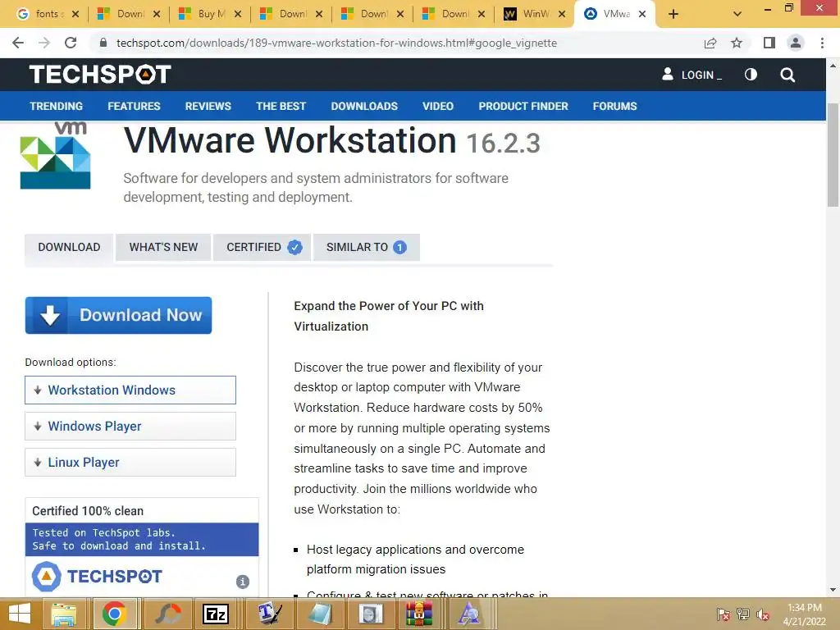The width and height of the screenshot is (840, 630).
Task: Go back to the previous page
Action: 18,43
